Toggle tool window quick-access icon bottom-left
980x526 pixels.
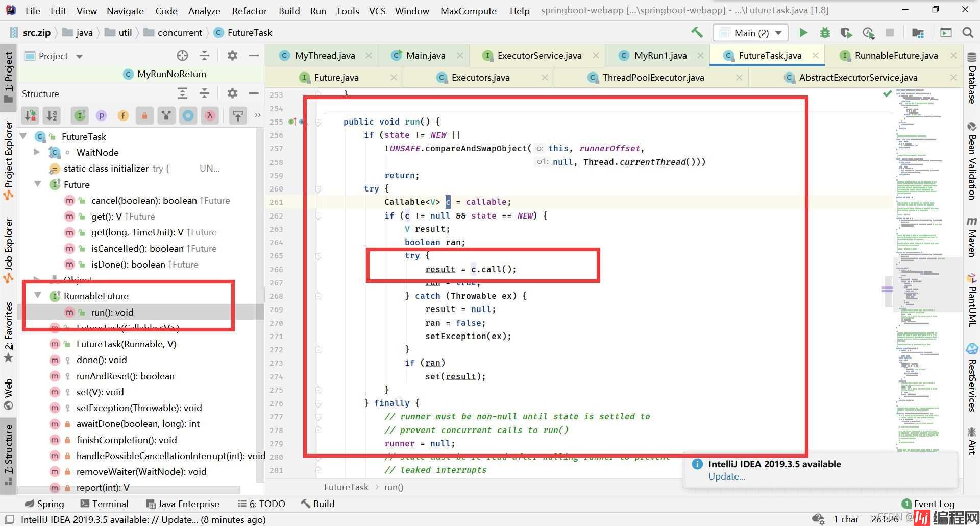pyautogui.click(x=9, y=519)
